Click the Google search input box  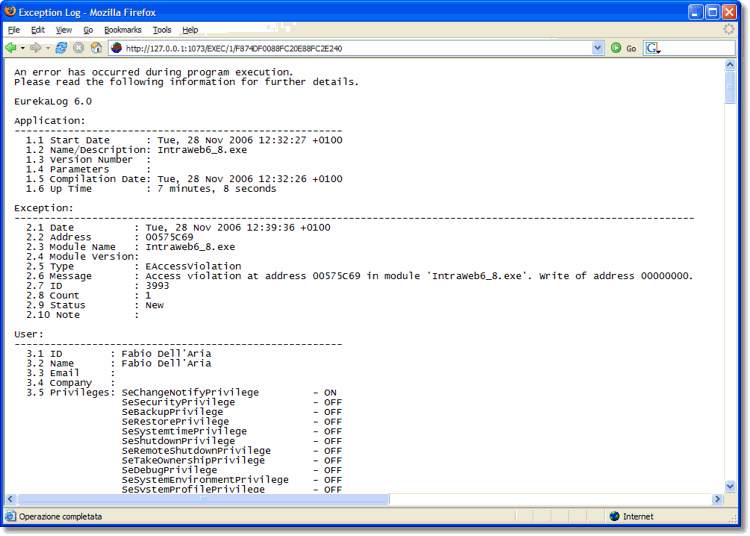(697, 48)
